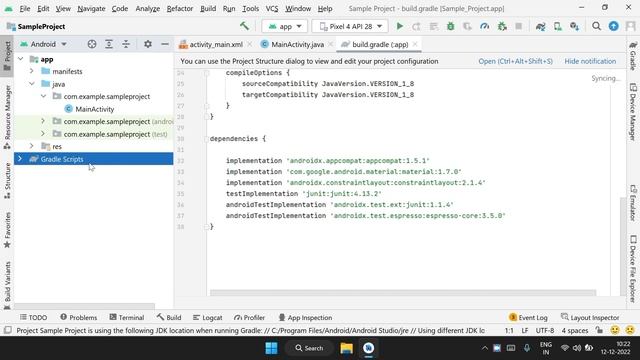Open the TODO tool window
Screen dimensions: 640x360
tap(33, 317)
